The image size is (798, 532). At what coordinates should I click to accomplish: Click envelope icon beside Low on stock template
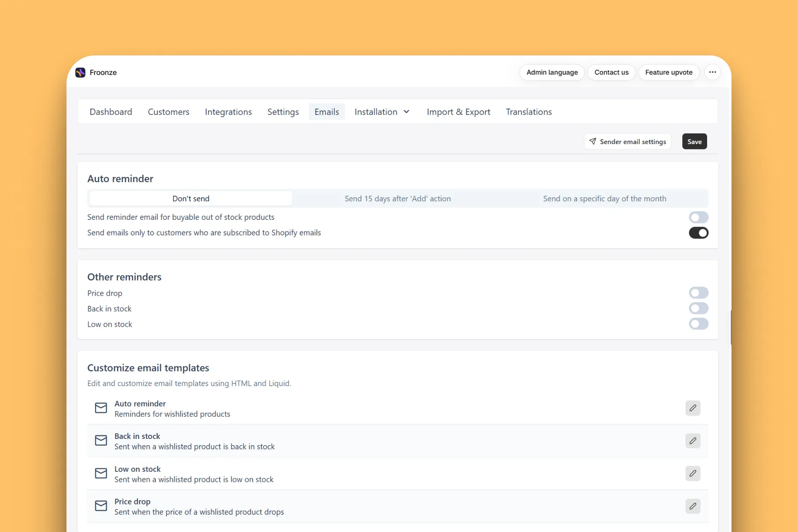tap(101, 473)
